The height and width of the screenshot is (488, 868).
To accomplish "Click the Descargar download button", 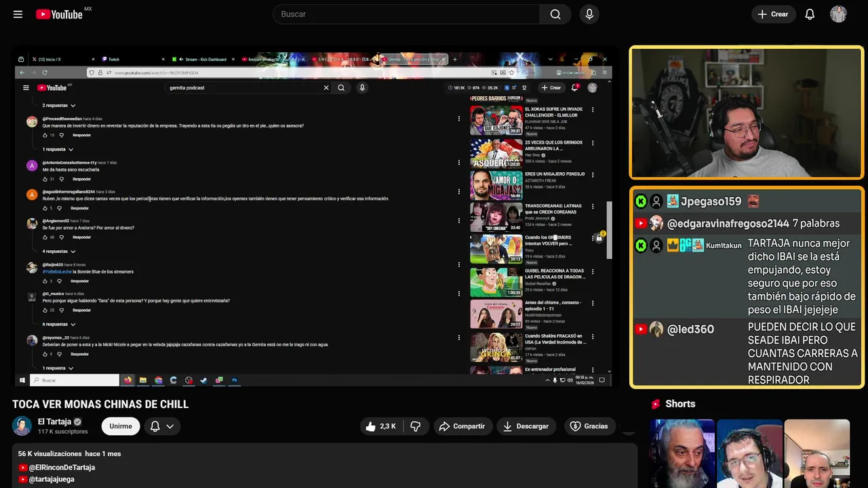I will 526,426.
